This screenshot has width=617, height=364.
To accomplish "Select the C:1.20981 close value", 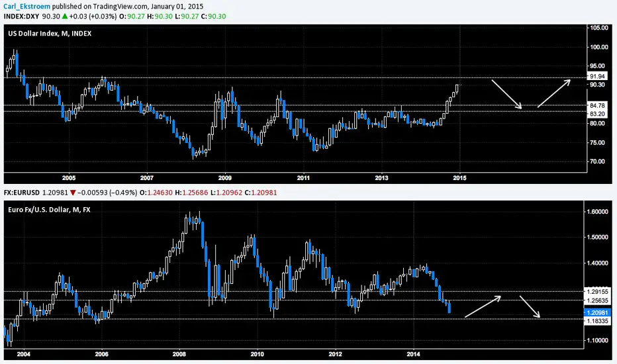I will [261, 193].
